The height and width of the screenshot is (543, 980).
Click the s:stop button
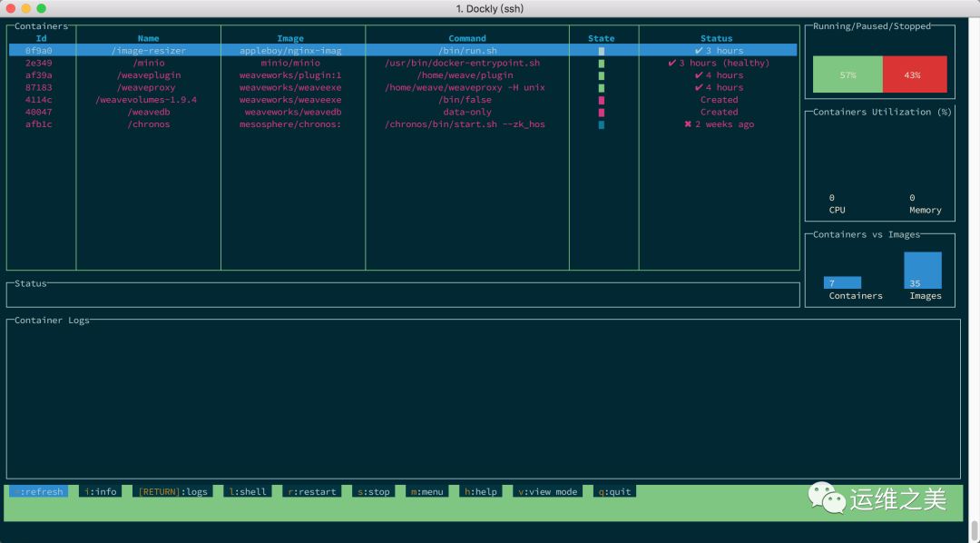[374, 492]
